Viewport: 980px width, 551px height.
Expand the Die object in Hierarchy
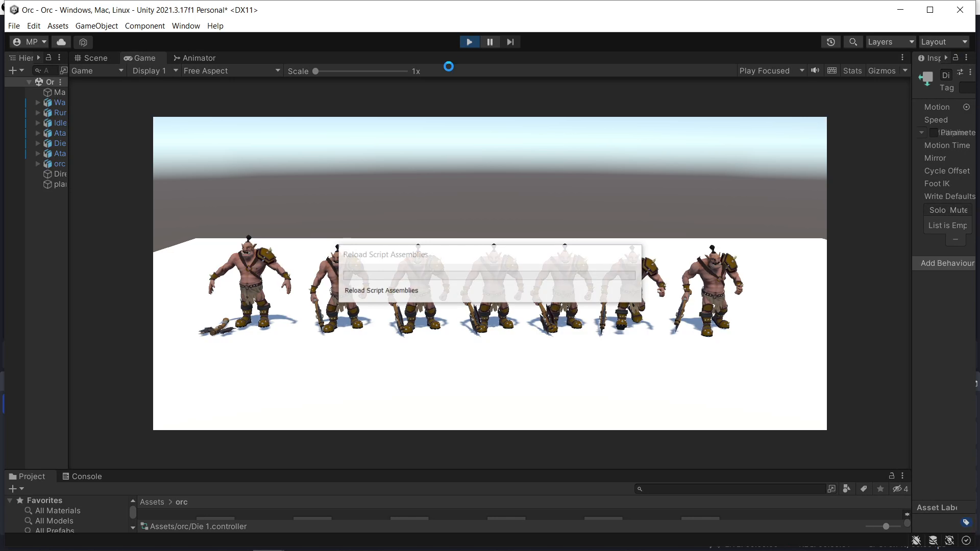point(38,143)
